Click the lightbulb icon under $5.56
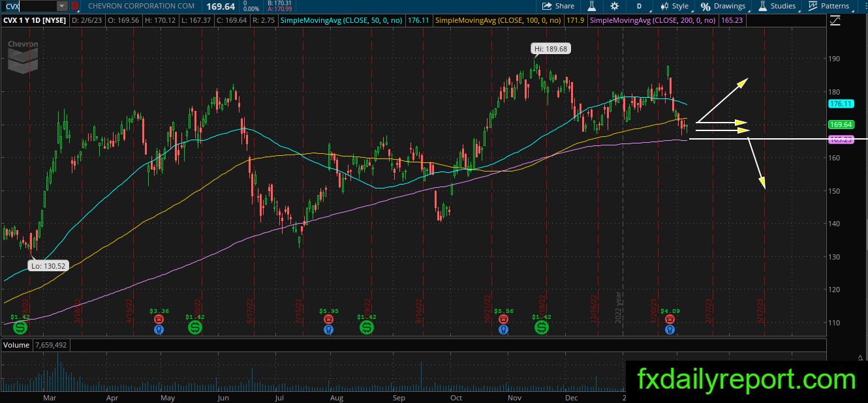Image resolution: width=868 pixels, height=403 pixels. click(503, 329)
